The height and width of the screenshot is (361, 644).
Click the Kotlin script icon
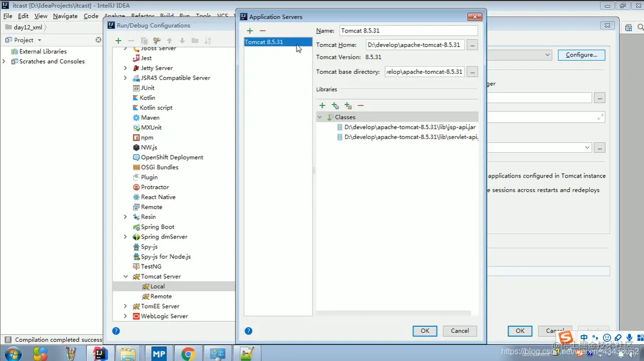click(x=136, y=108)
